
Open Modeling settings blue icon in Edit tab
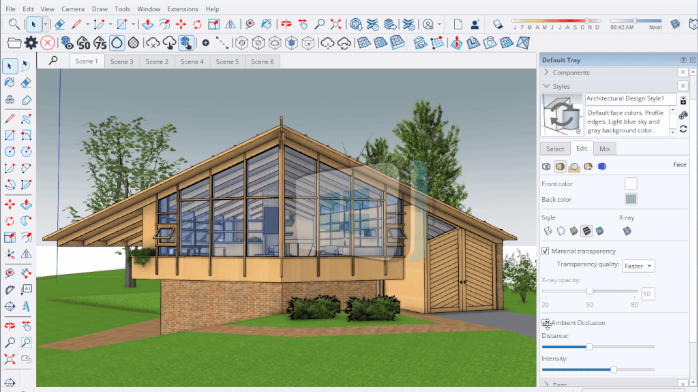click(602, 166)
